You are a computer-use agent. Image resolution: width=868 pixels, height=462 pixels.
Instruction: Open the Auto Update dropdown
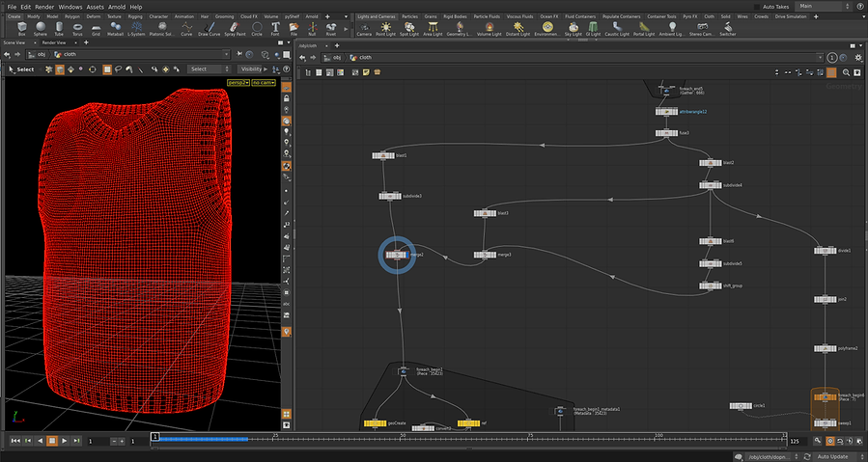(x=836, y=456)
